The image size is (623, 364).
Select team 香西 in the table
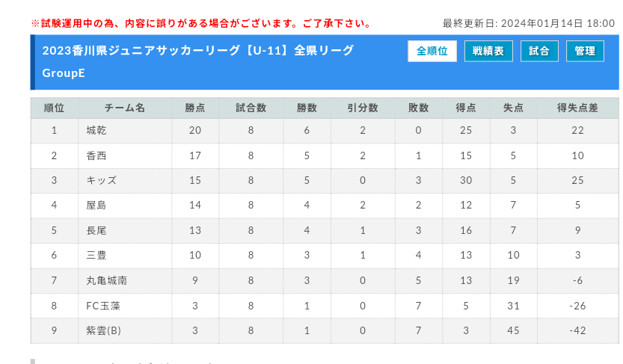(96, 155)
